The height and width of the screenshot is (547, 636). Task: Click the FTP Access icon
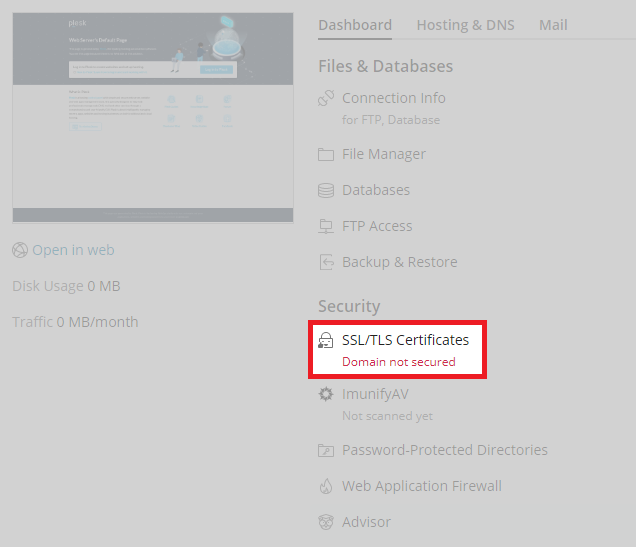coord(326,226)
